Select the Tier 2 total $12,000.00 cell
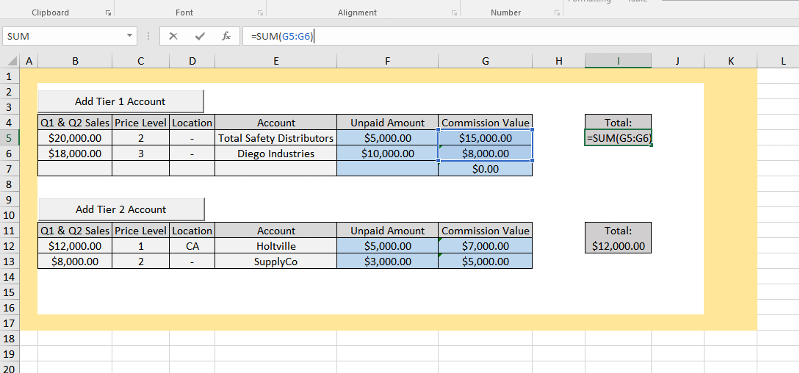 pos(618,246)
